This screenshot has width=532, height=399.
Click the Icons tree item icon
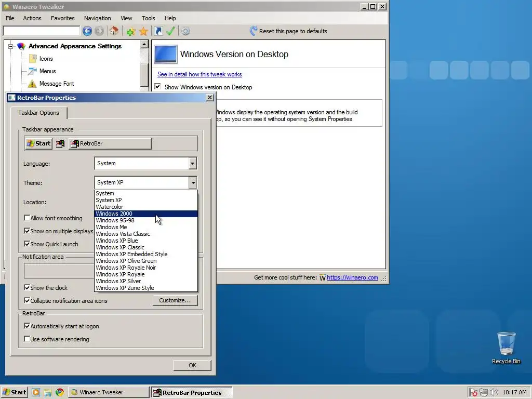[33, 59]
